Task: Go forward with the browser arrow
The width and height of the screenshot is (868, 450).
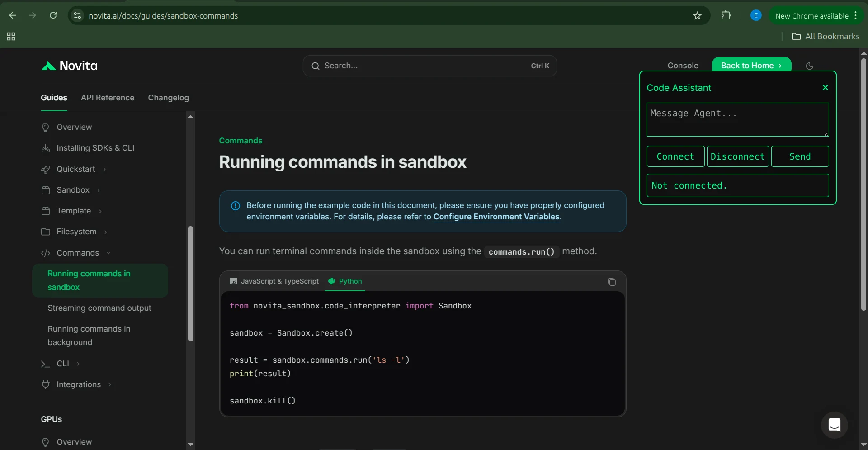Action: (x=33, y=15)
